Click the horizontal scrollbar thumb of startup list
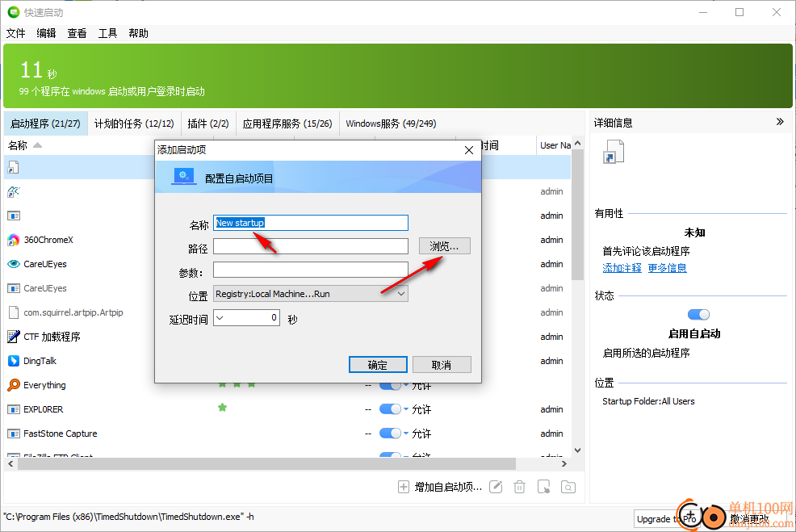 click(266, 463)
